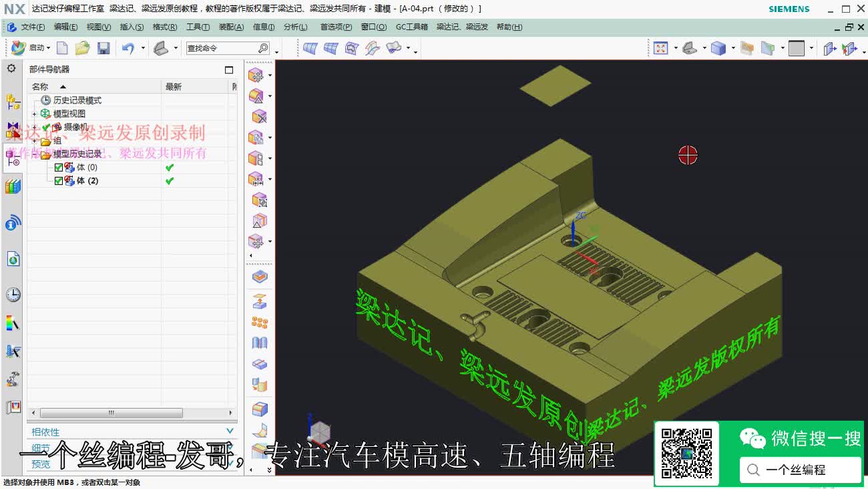Open the Web Browser sidebar icon

(x=13, y=259)
